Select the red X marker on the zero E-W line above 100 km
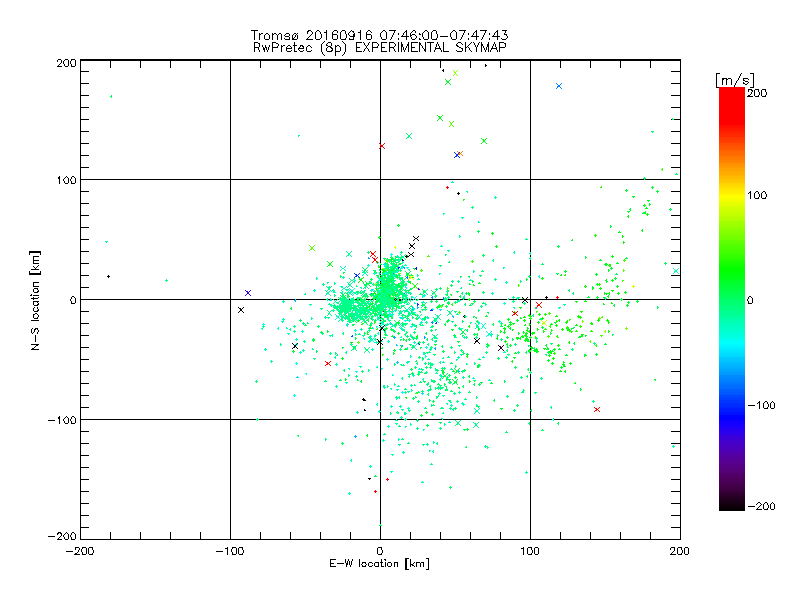 pos(382,146)
